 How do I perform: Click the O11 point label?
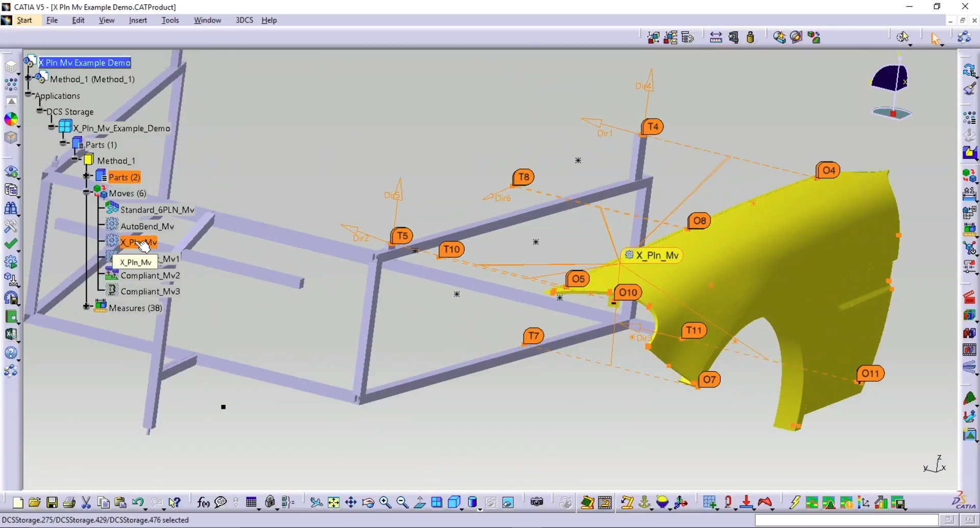(x=870, y=373)
